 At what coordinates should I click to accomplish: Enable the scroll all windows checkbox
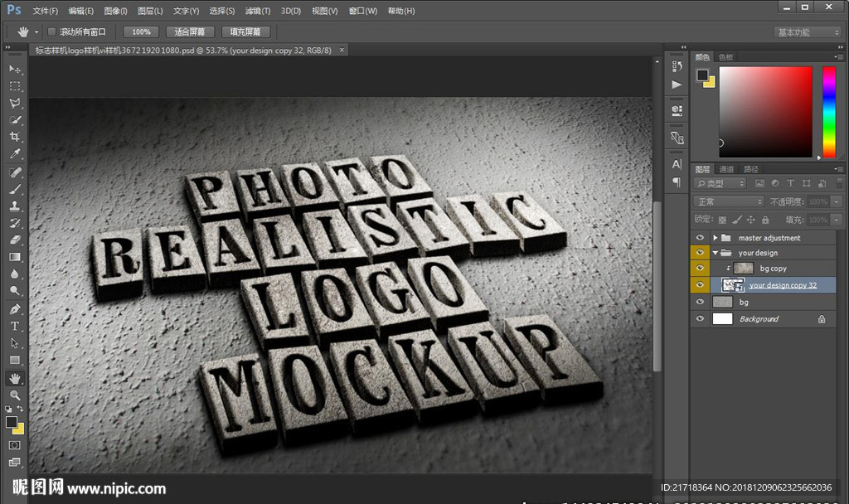coord(51,31)
